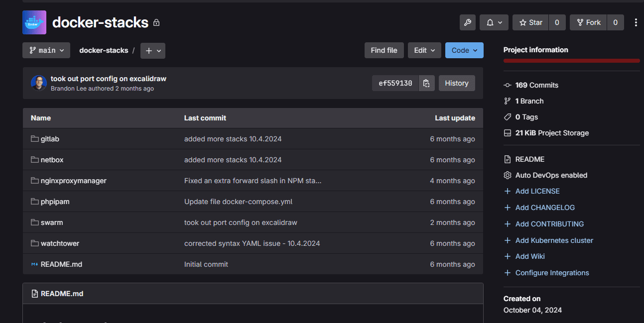
Task: Open the notification bell dropdown
Action: (494, 22)
